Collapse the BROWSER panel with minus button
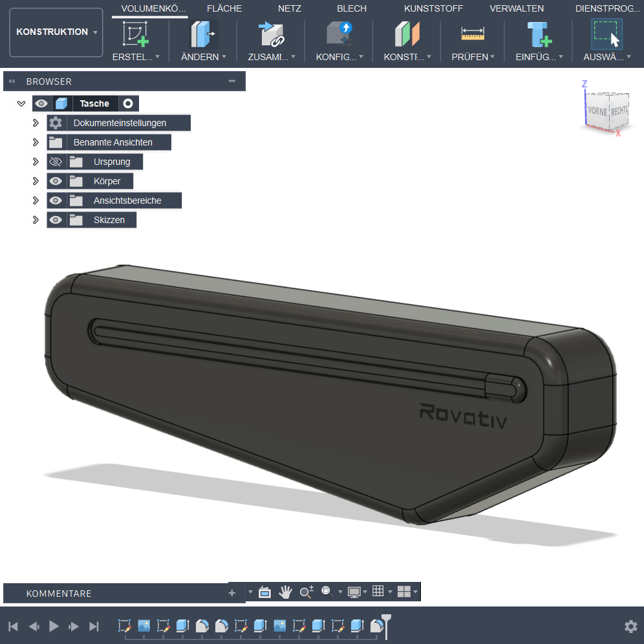644x644 pixels. [232, 81]
